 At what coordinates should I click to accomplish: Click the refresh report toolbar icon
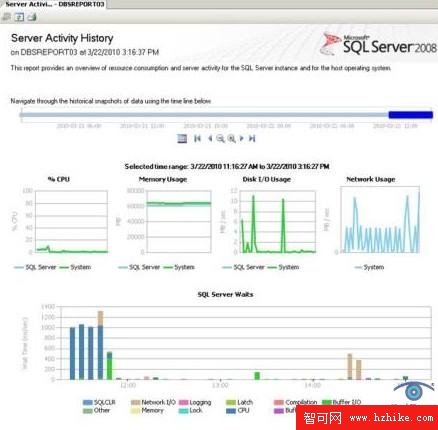[x=19, y=17]
